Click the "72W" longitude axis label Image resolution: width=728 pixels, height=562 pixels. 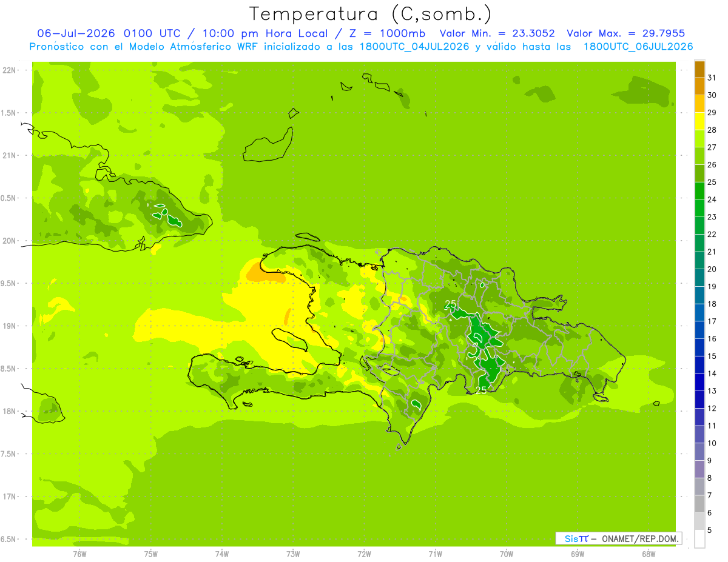tap(365, 554)
